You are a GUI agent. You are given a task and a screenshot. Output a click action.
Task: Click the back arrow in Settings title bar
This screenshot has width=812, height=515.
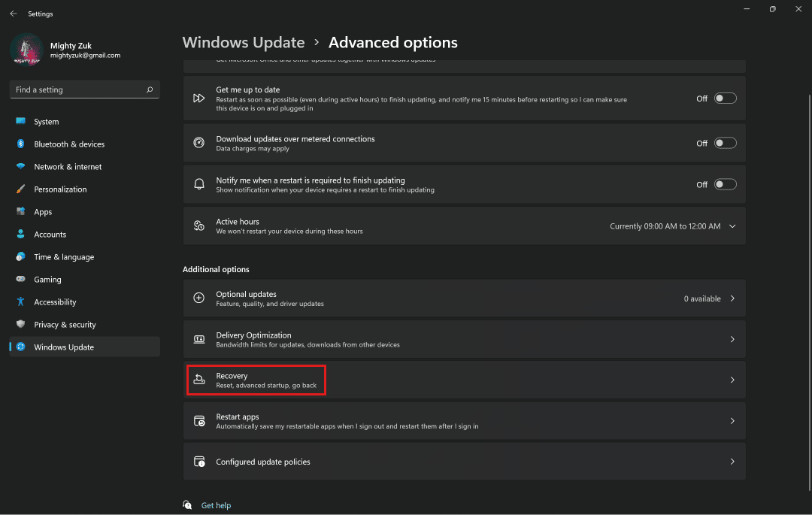click(x=14, y=14)
